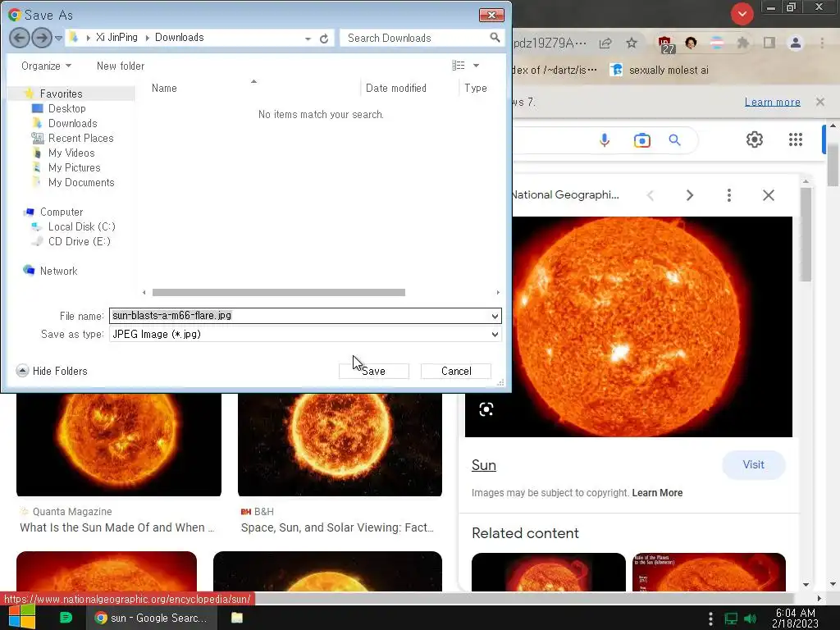This screenshot has width=840, height=630.
Task: Open recent pages dropdown arrow
Action: coord(58,38)
